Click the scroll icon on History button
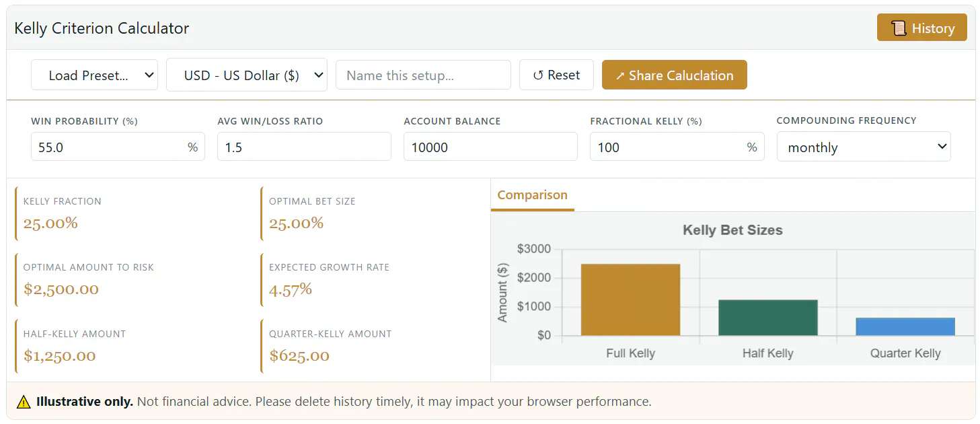The image size is (980, 424). click(899, 28)
